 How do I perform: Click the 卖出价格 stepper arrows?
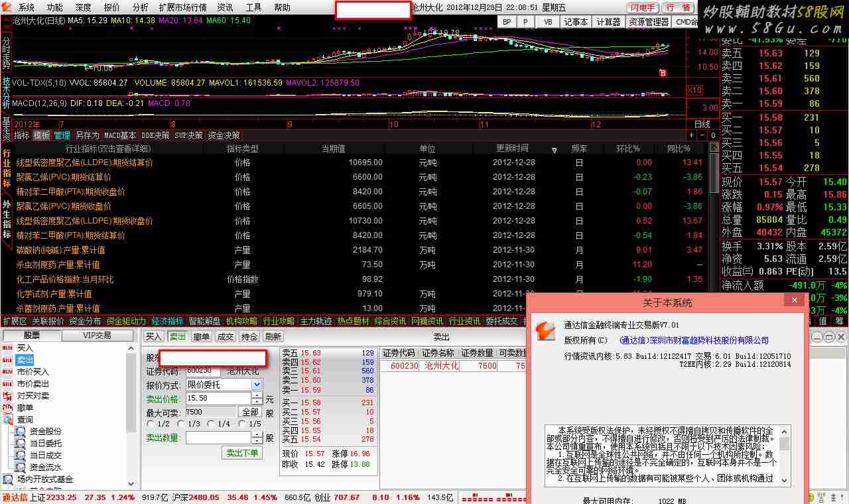[x=257, y=398]
